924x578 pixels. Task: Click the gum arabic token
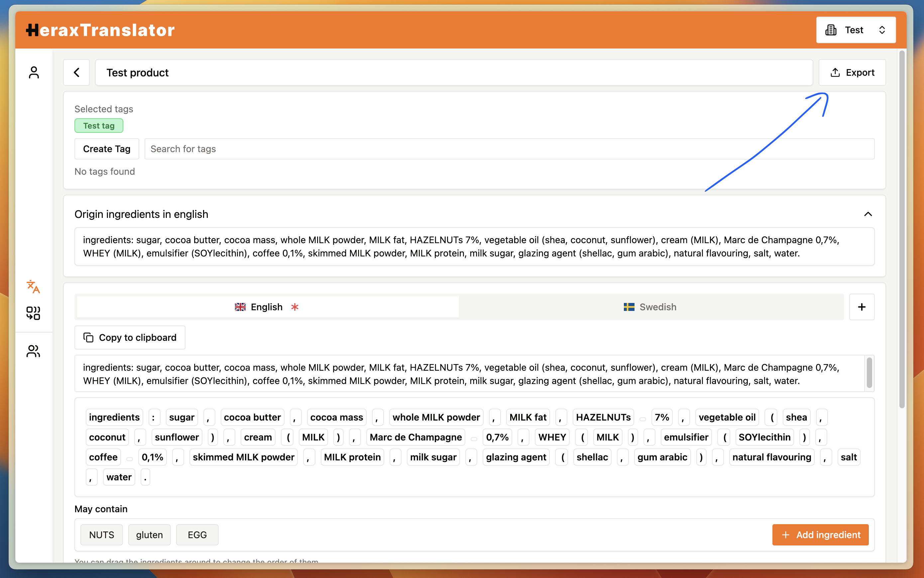click(662, 457)
